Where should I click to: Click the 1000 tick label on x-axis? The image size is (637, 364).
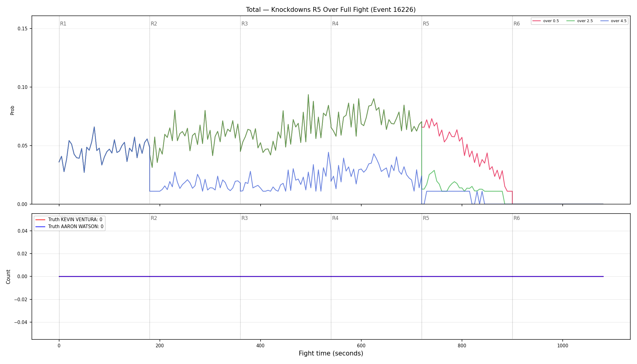click(x=562, y=345)
